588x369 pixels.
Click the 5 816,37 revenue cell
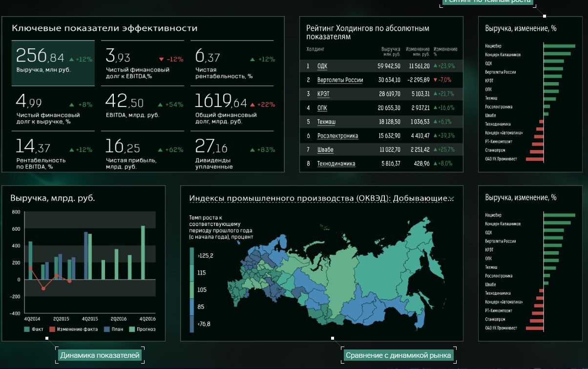391,164
